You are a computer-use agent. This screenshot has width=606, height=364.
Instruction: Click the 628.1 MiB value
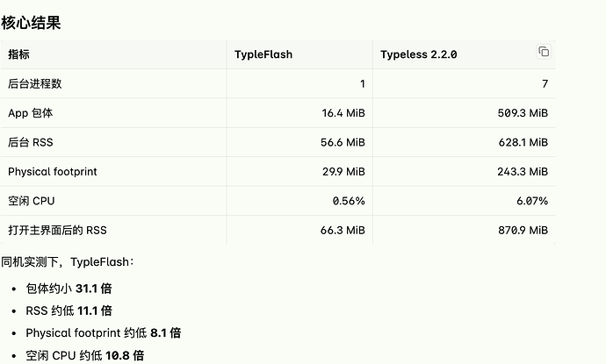tap(523, 142)
